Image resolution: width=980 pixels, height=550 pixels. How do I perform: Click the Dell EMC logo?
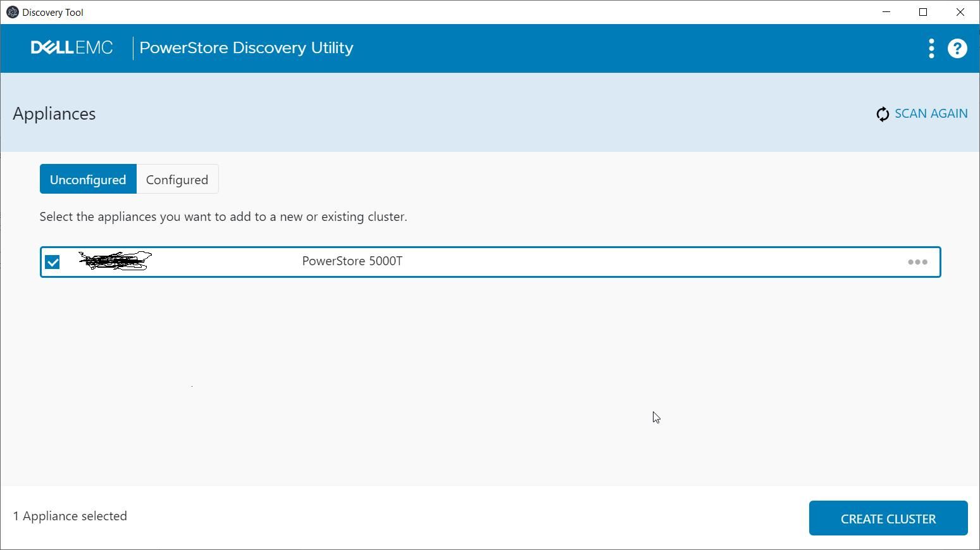point(71,48)
